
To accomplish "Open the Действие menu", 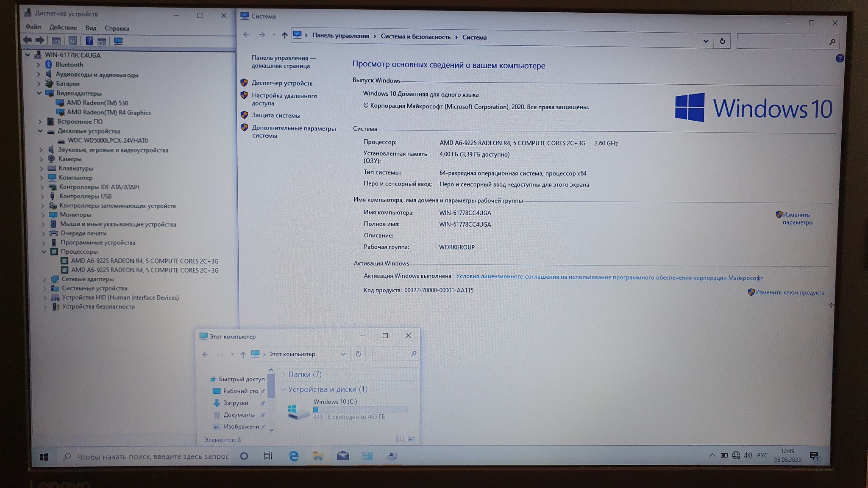I will pyautogui.click(x=63, y=28).
